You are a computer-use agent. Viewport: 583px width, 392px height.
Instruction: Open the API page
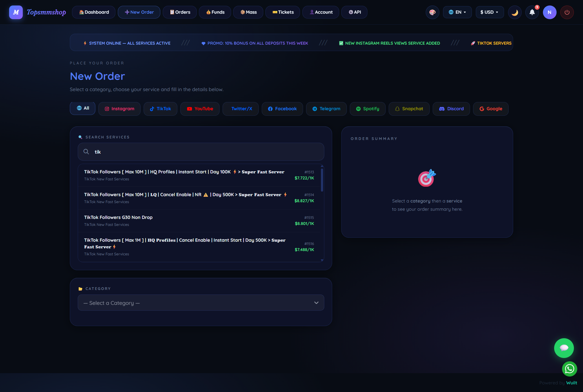click(x=354, y=12)
